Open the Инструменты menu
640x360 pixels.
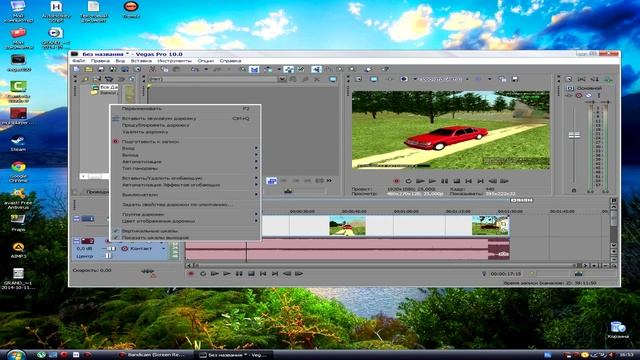tap(175, 61)
